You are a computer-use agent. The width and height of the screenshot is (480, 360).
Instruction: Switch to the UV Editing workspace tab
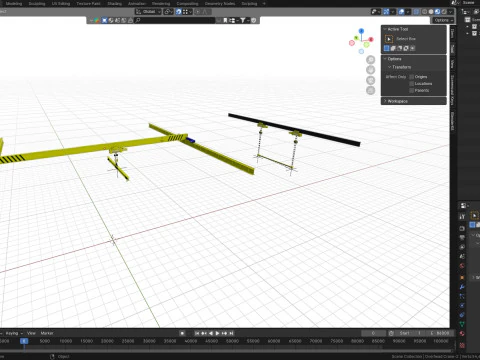[61, 3]
